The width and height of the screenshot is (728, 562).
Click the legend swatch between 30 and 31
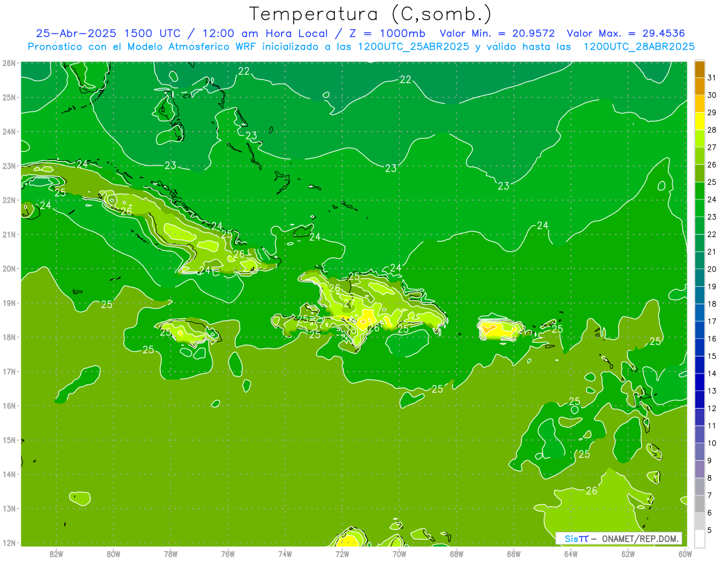pos(700,86)
